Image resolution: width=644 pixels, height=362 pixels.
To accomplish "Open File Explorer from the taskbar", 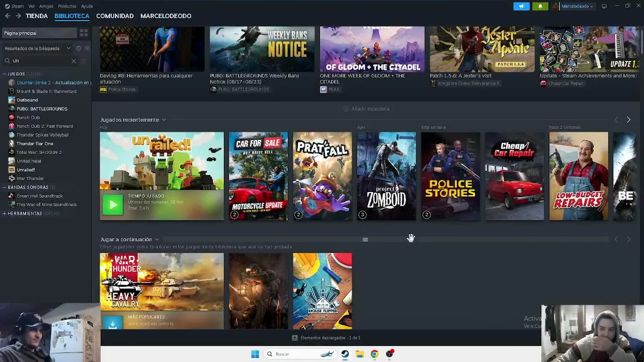I will tap(360, 354).
